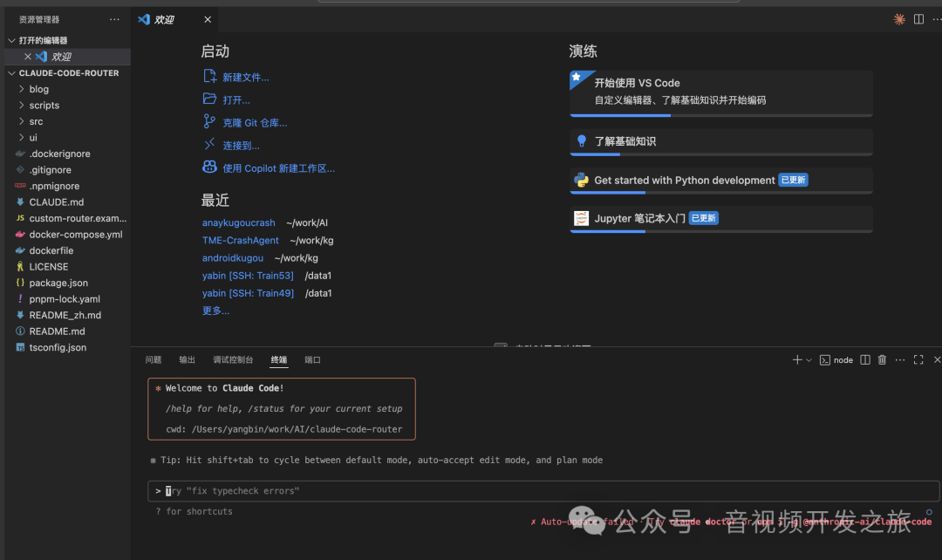Open the .gitignore file
942x560 pixels.
67,170
